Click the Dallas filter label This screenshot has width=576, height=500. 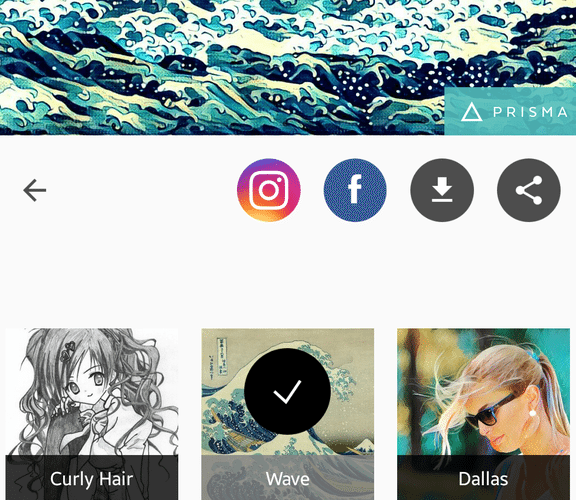click(483, 479)
